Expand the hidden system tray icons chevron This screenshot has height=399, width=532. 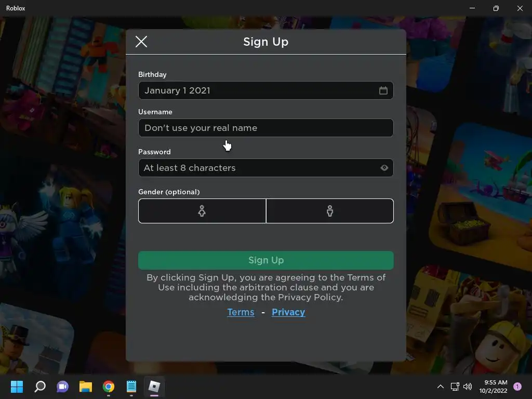coord(441,387)
